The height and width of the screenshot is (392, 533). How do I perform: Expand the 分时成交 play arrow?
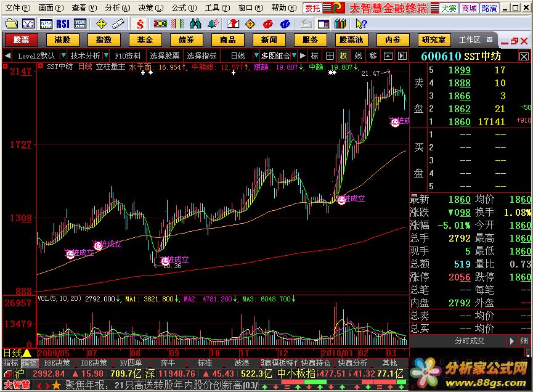coord(512,341)
